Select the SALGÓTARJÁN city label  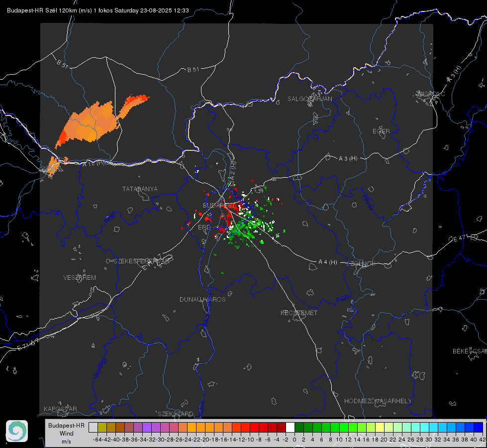point(309,99)
